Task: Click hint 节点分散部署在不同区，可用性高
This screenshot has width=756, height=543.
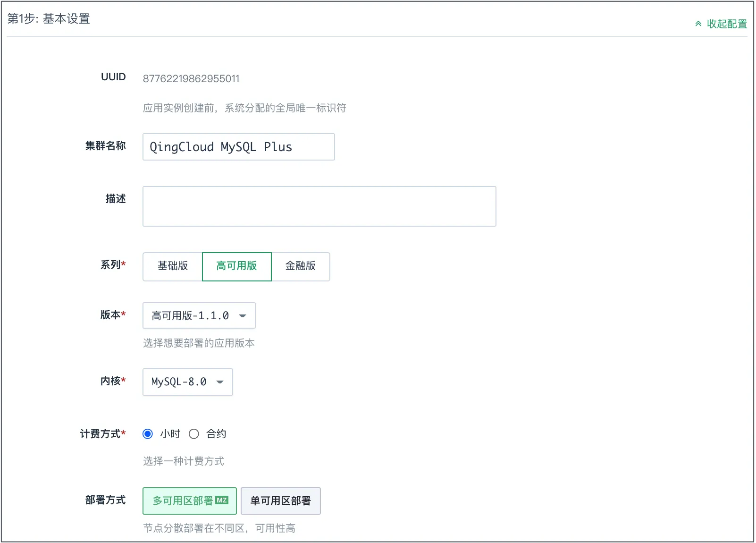Action: pos(219,528)
